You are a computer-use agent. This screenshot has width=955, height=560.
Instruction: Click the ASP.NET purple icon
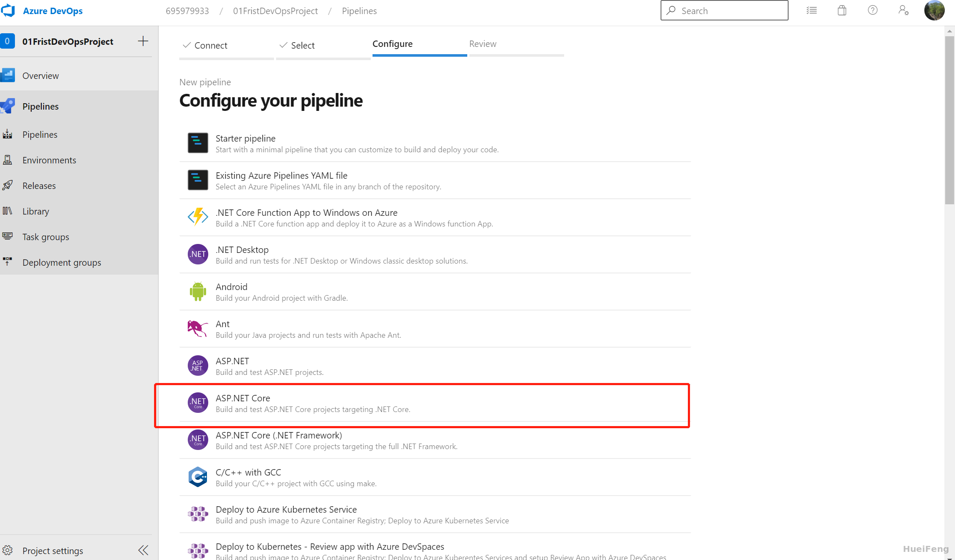tap(198, 366)
